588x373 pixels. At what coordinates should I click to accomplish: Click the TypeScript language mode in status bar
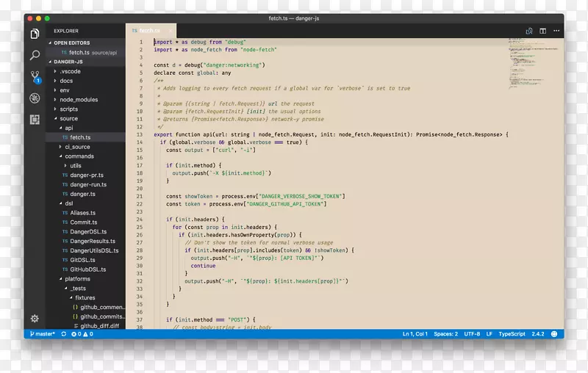(x=512, y=334)
